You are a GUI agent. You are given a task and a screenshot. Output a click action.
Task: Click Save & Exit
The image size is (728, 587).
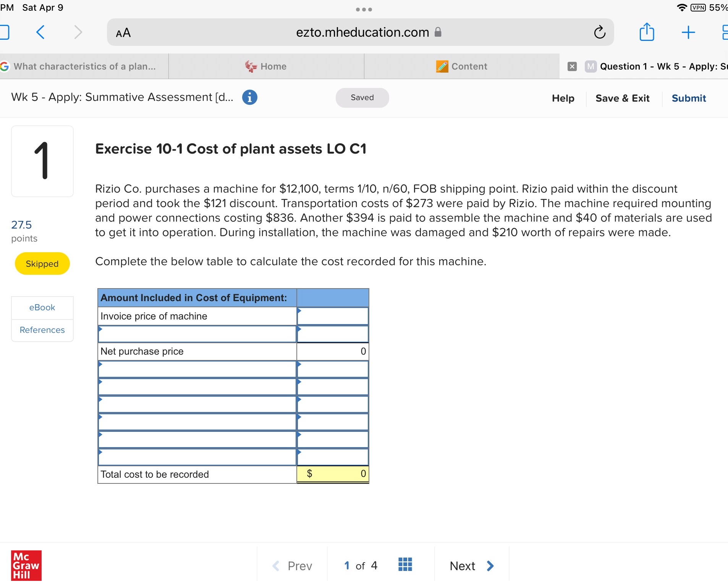tap(623, 98)
